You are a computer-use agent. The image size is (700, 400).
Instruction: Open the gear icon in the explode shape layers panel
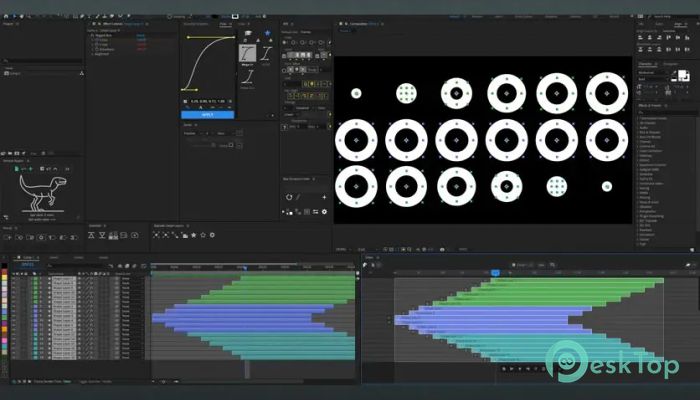(x=212, y=235)
